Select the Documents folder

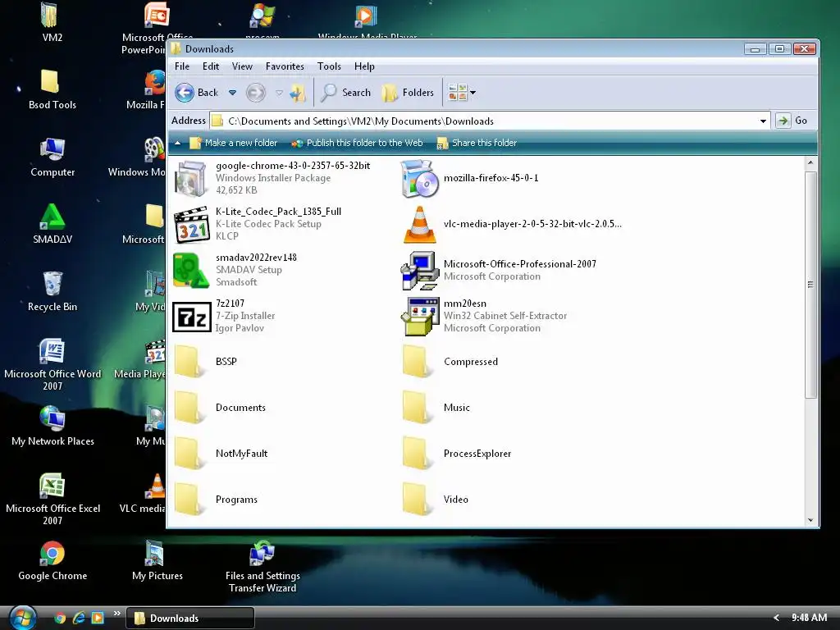pyautogui.click(x=221, y=408)
